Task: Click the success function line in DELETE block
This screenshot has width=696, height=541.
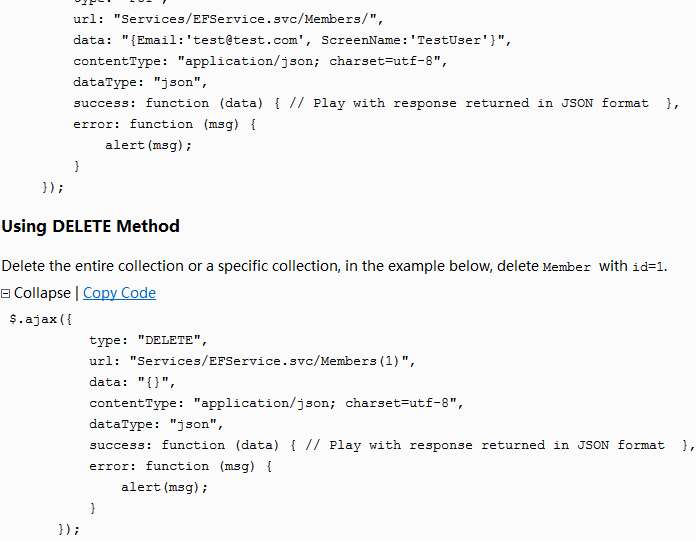Action: 390,445
